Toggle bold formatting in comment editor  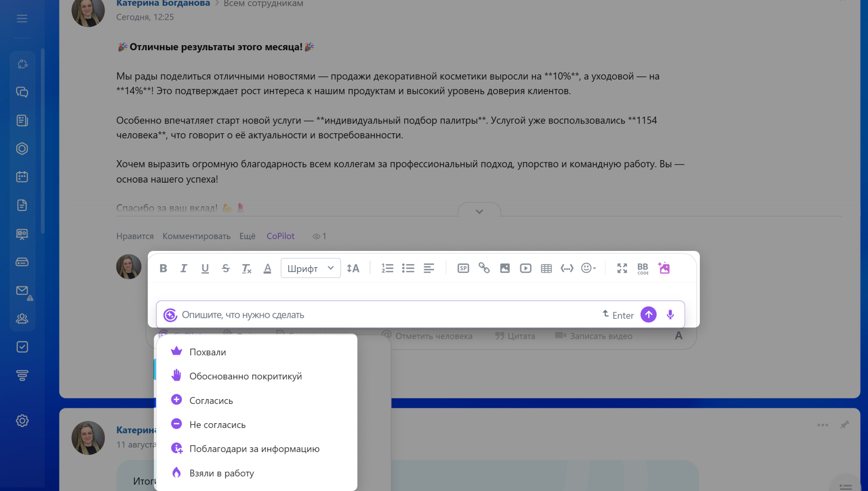pos(163,269)
